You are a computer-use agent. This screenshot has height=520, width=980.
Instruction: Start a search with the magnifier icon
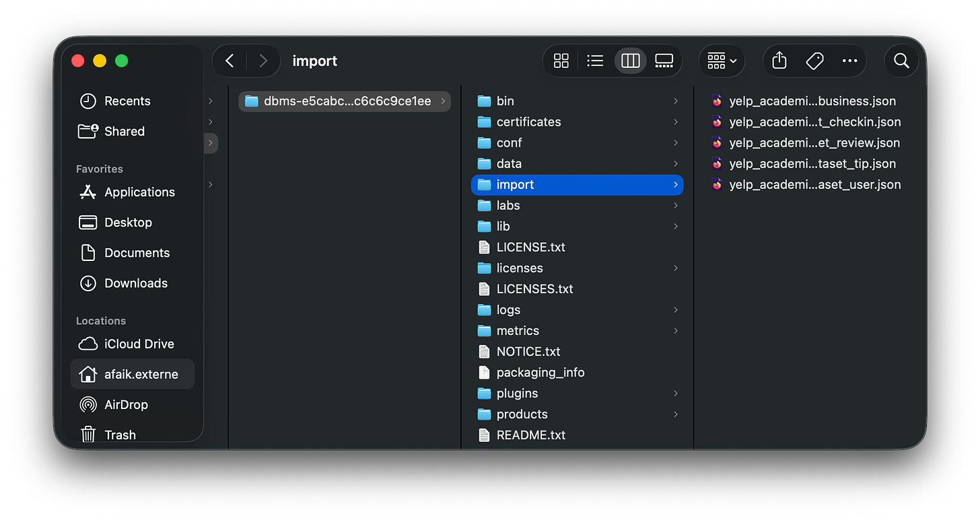pyautogui.click(x=901, y=61)
